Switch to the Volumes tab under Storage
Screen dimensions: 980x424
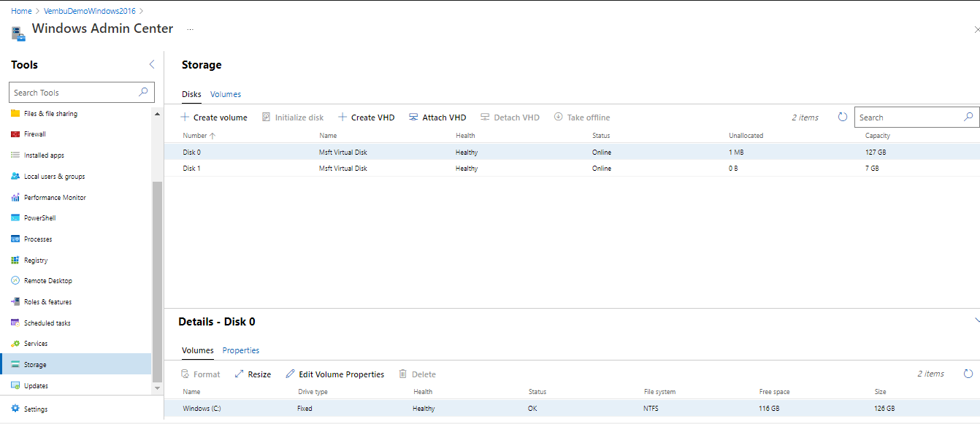point(226,94)
